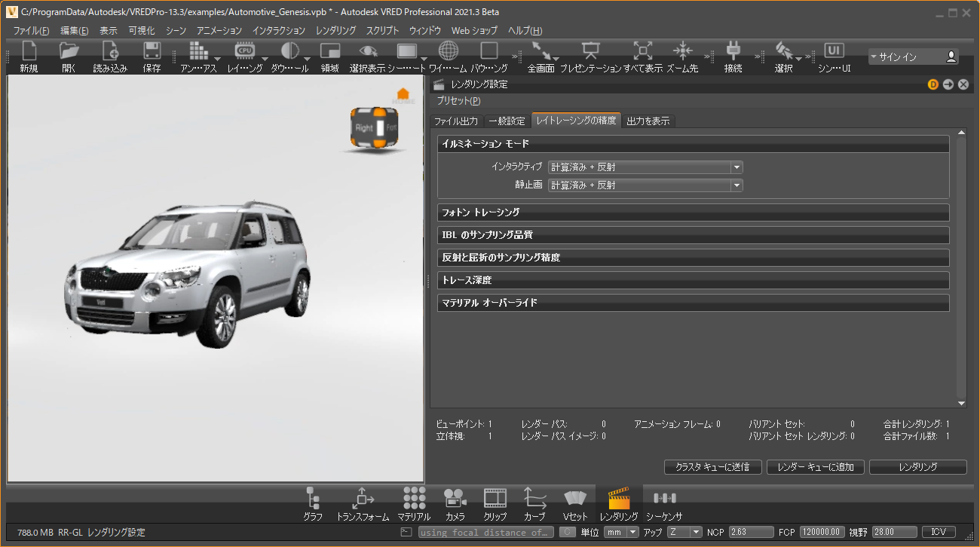Open the Antialiasing icon dropdown arrow
The image size is (980, 547).
pyautogui.click(x=217, y=59)
